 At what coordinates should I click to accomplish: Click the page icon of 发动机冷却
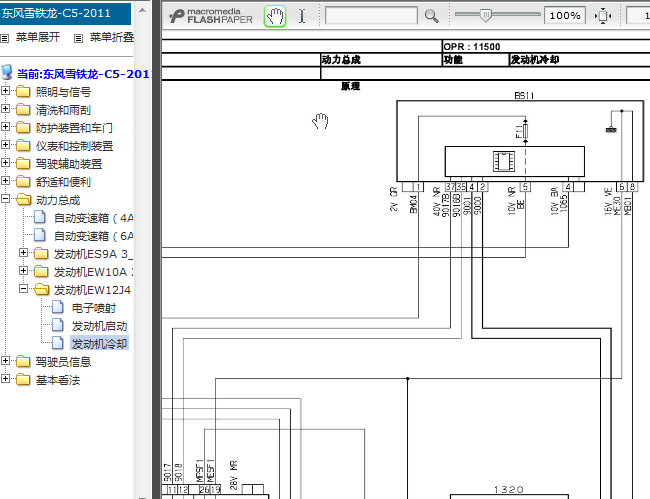pyautogui.click(x=58, y=343)
